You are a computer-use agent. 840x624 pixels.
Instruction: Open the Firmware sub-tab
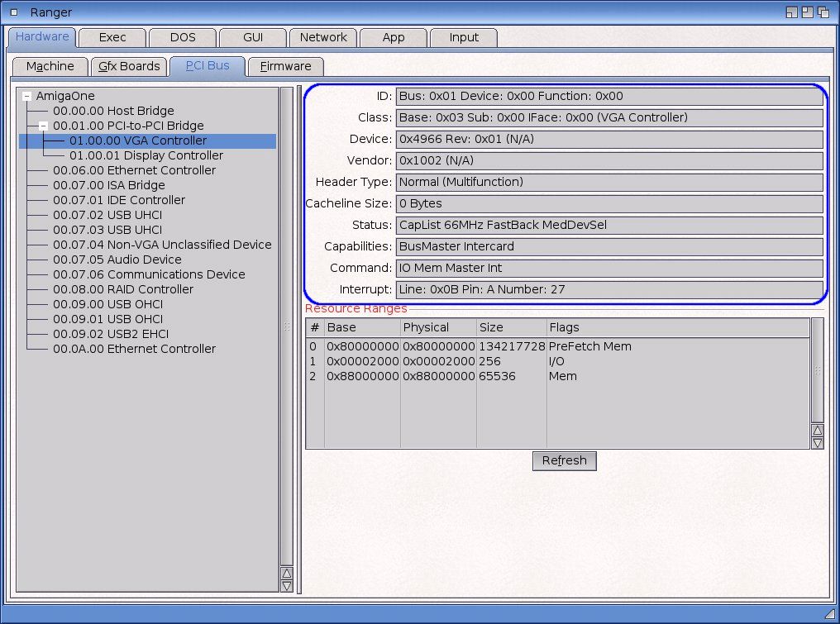(285, 66)
